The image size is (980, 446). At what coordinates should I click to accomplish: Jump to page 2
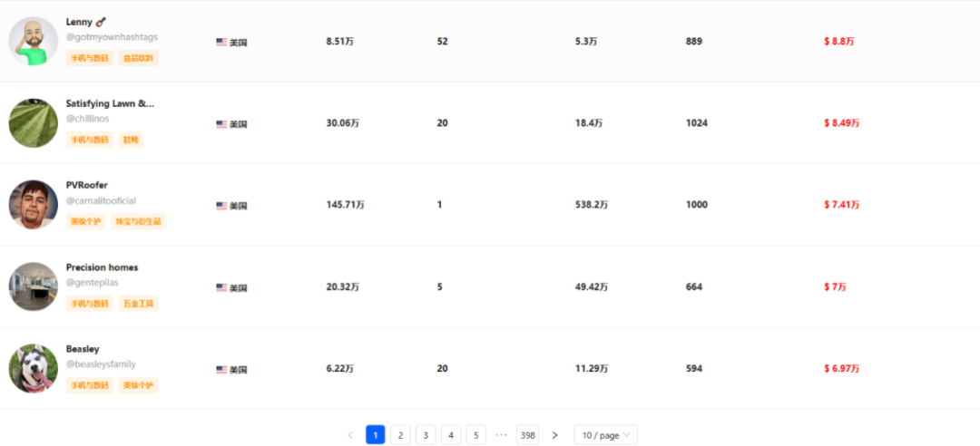point(401,435)
